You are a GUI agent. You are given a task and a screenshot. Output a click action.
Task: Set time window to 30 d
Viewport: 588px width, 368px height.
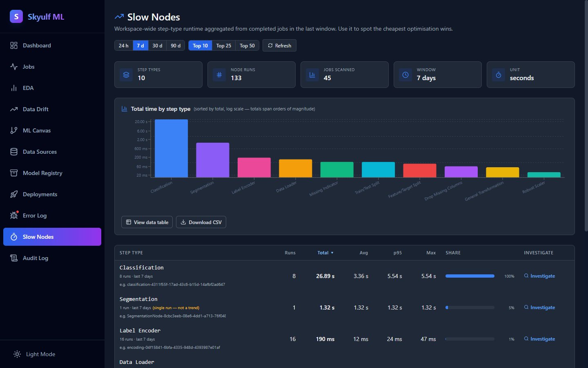point(157,45)
